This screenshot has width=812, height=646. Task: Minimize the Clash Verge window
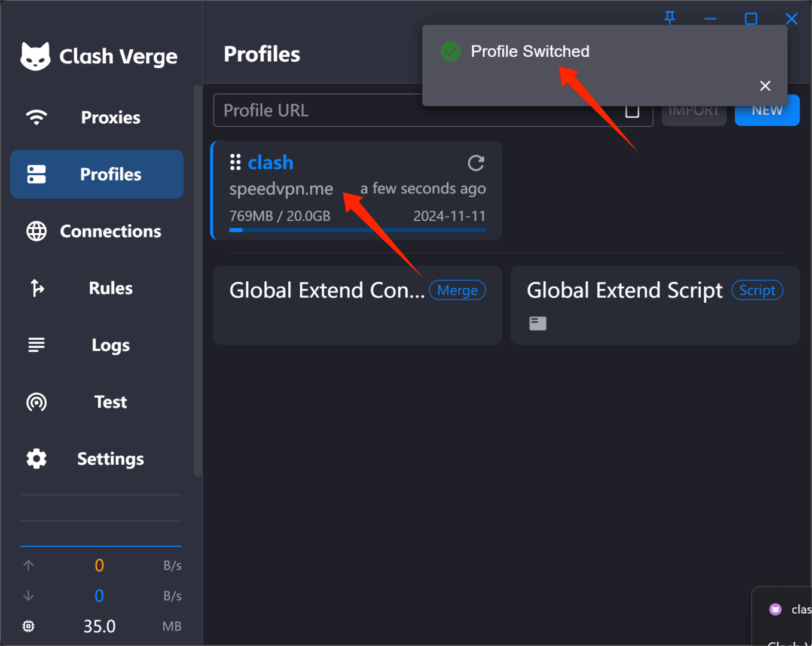tap(710, 19)
